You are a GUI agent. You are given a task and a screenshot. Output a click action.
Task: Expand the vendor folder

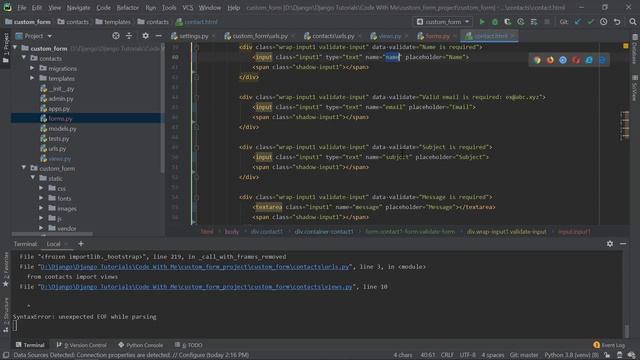pyautogui.click(x=41, y=228)
